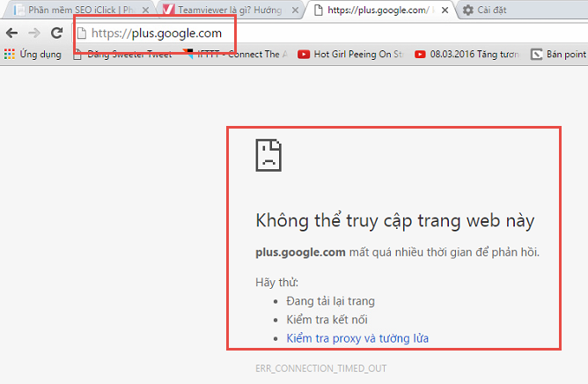Switch to the Cài đặt settings tab
Image resolution: width=588 pixels, height=384 pixels.
(521, 11)
